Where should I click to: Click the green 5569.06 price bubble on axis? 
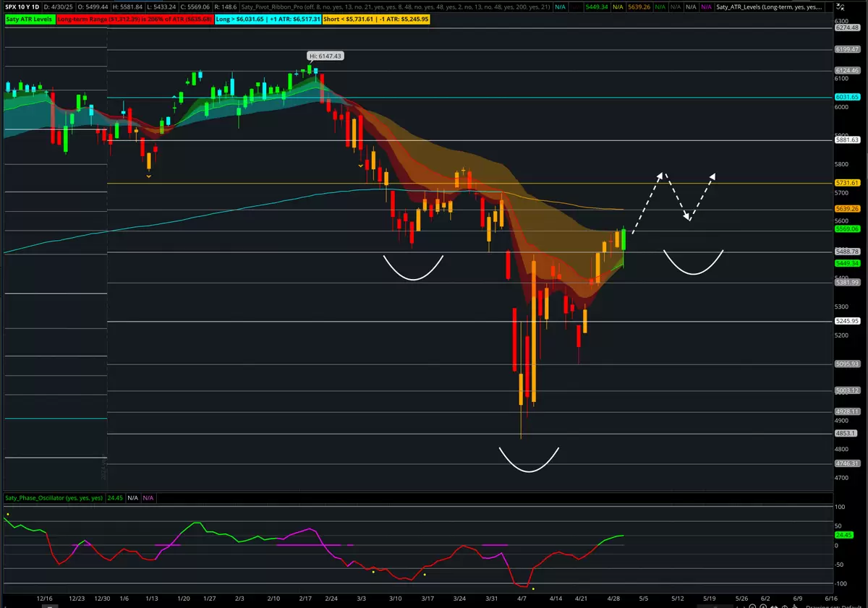click(846, 228)
